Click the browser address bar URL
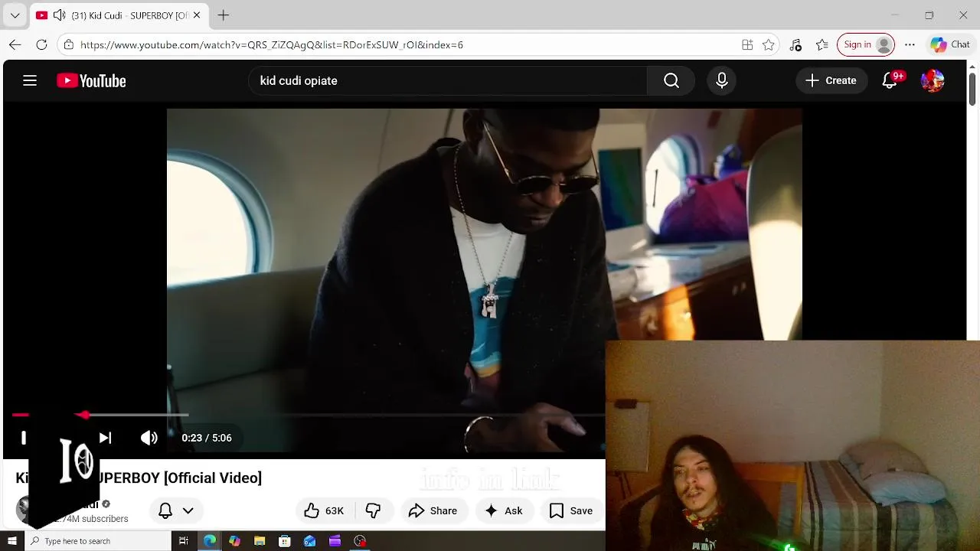 pos(271,44)
